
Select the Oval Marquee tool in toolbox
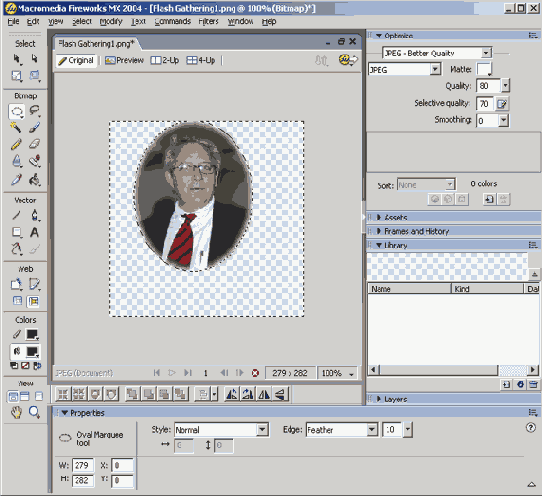(x=17, y=112)
